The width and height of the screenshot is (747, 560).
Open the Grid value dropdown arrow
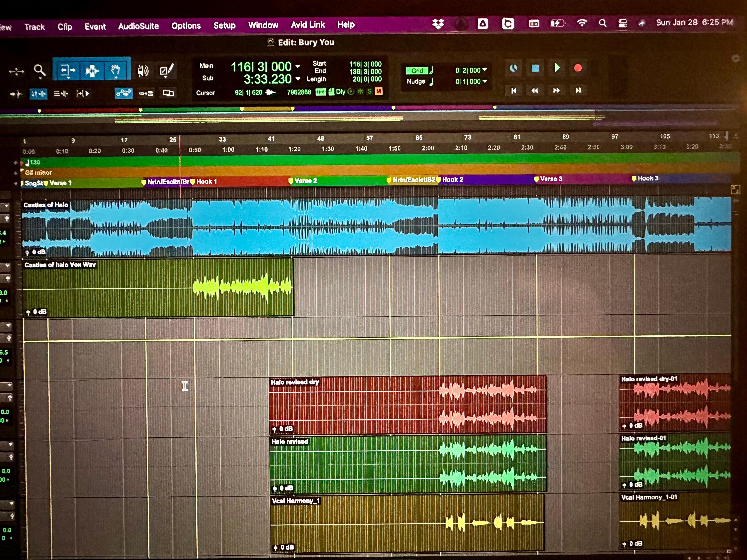click(x=485, y=70)
